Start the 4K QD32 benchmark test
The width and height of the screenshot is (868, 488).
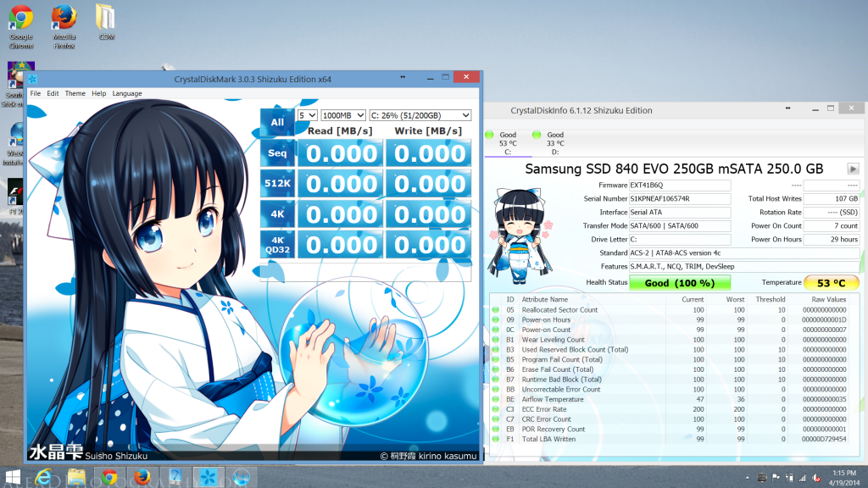click(277, 244)
